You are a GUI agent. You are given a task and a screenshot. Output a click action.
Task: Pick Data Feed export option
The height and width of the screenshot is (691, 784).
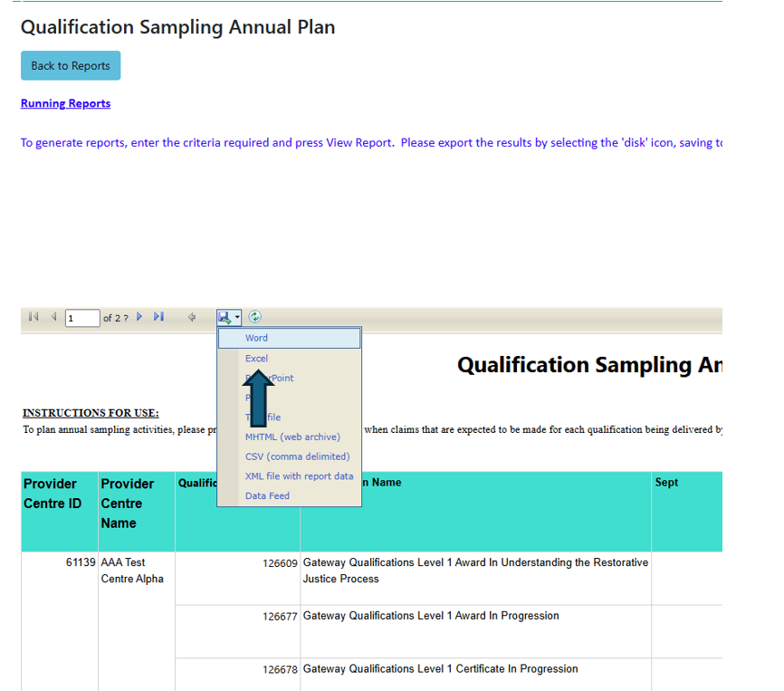(267, 496)
